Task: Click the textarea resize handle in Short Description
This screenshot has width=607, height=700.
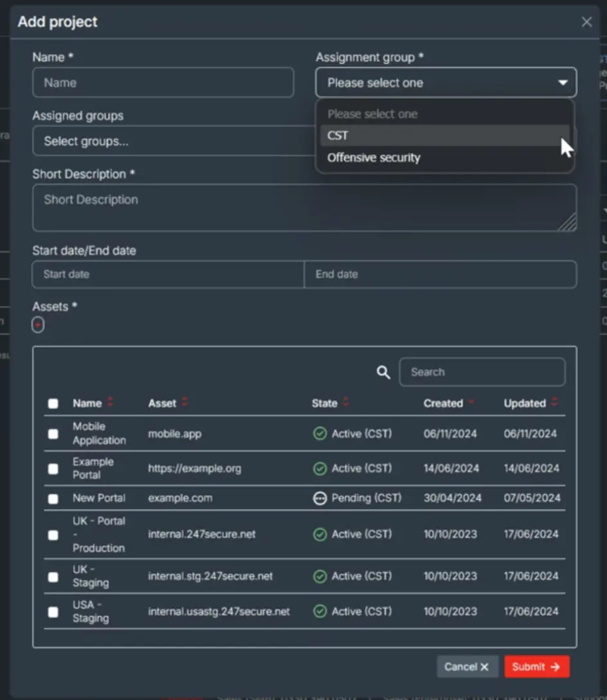Action: click(568, 223)
